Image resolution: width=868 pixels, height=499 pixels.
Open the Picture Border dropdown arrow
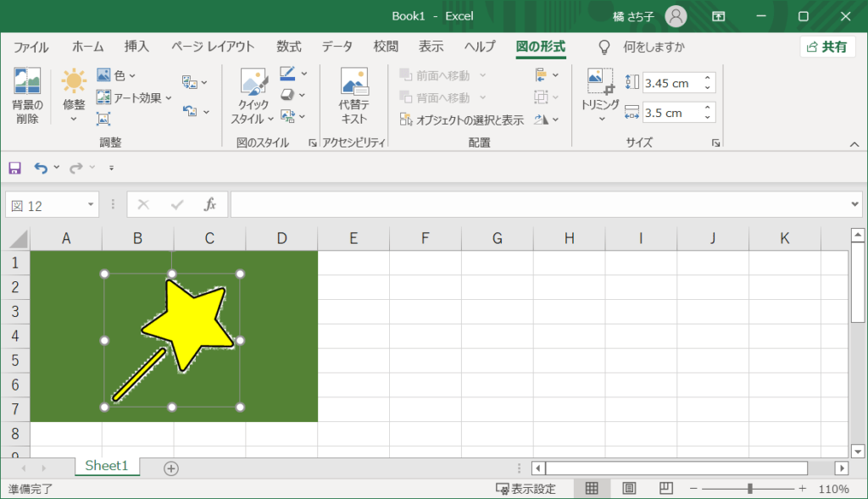click(304, 74)
